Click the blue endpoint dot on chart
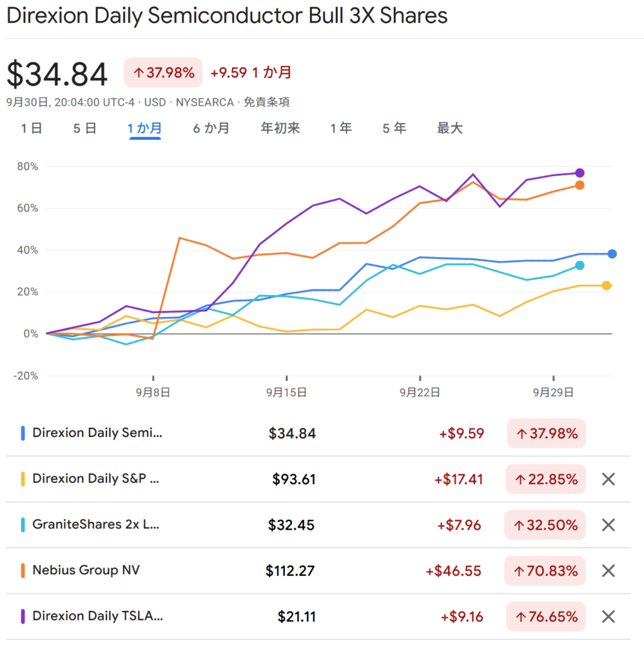The height and width of the screenshot is (645, 644). (x=611, y=254)
